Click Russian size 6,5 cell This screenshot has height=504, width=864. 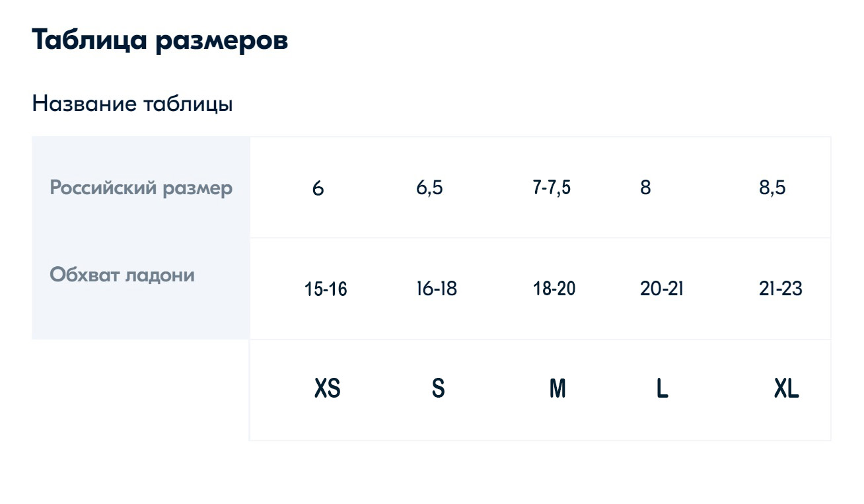pos(429,188)
